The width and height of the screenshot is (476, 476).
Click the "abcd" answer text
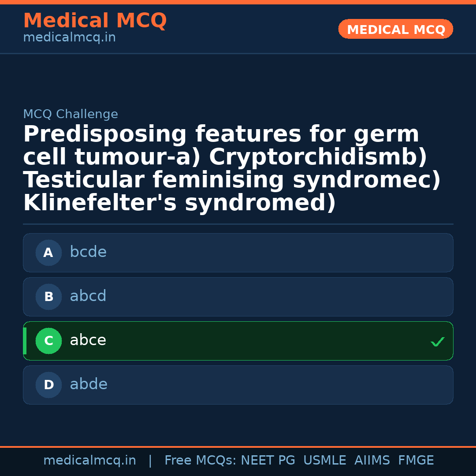pyautogui.click(x=88, y=296)
